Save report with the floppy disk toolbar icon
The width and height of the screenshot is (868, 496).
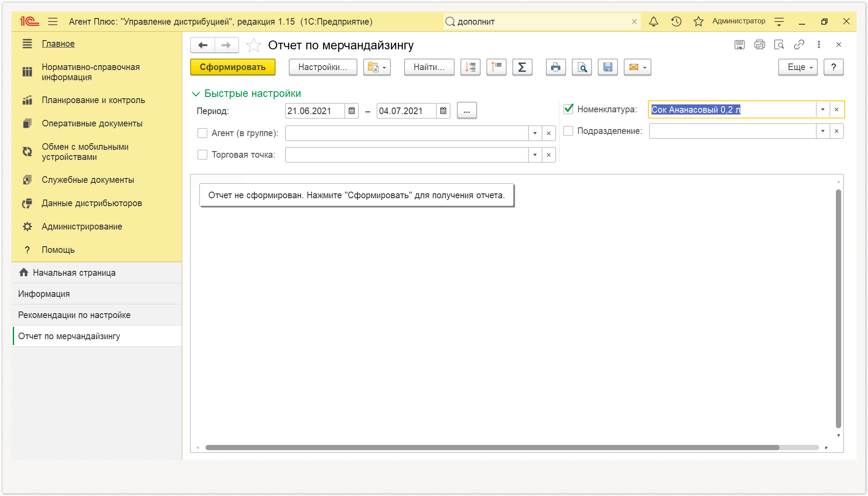point(608,67)
